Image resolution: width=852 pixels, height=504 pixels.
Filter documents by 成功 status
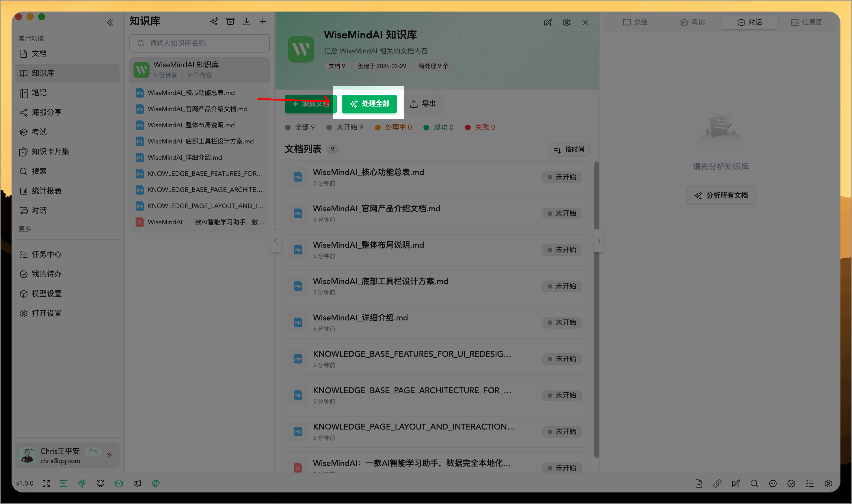(442, 127)
